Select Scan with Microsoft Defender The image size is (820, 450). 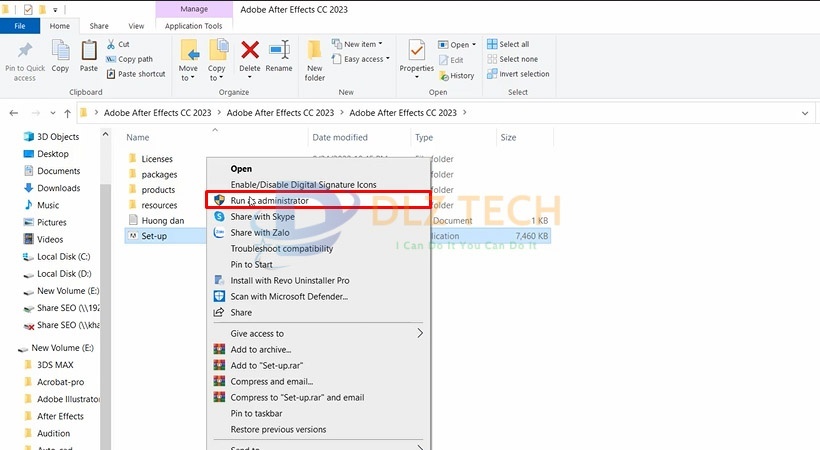point(289,296)
